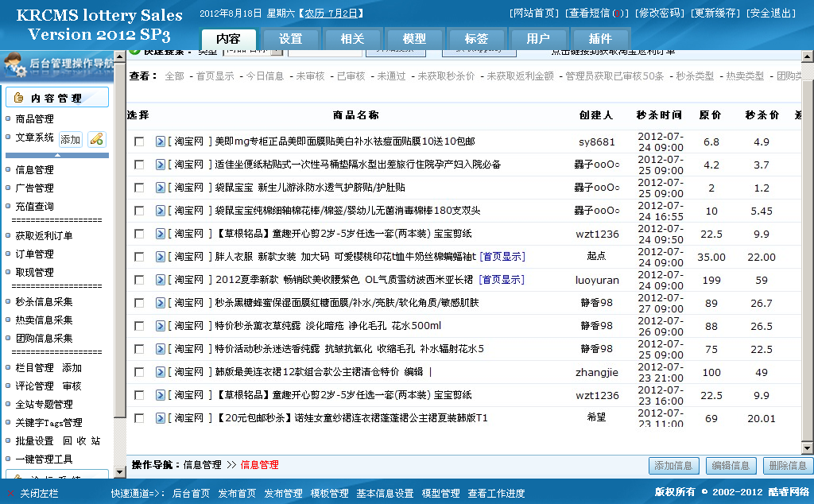Click the main list's vertical scrollbar up arrow
Image resolution: width=814 pixels, height=504 pixels.
click(807, 56)
